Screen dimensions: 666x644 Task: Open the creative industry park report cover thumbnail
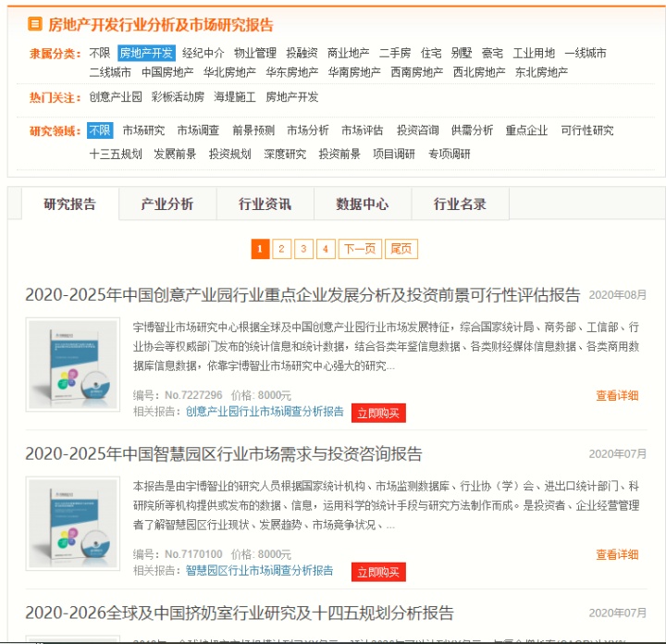pyautogui.click(x=73, y=365)
